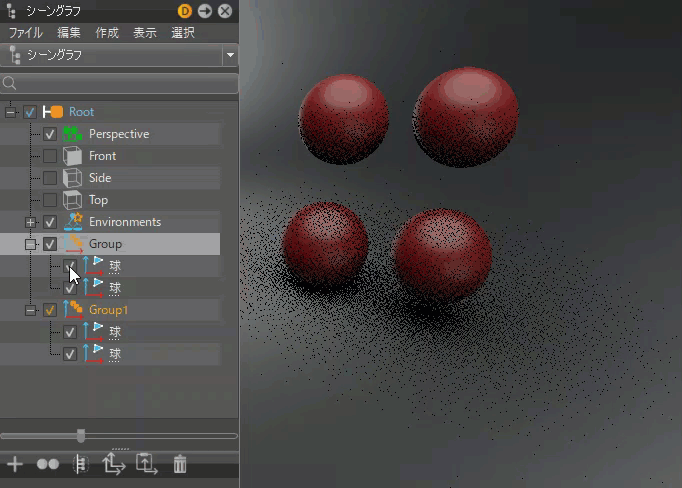Select the Front label

[x=103, y=156]
